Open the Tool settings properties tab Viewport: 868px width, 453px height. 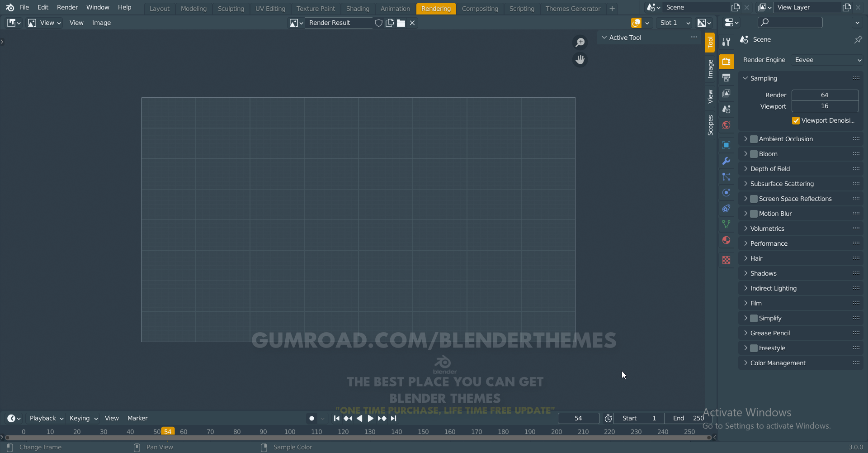[x=726, y=42]
